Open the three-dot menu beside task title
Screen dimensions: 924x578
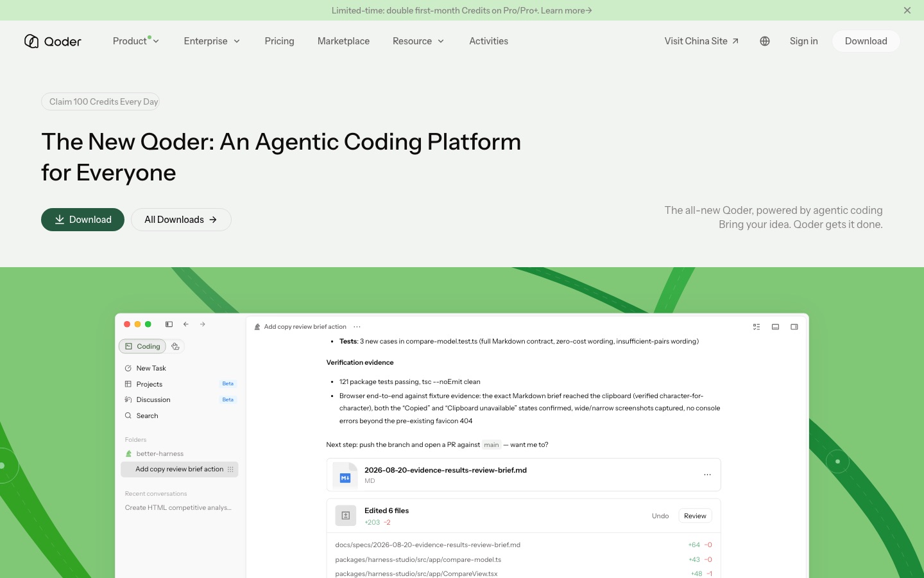(357, 327)
